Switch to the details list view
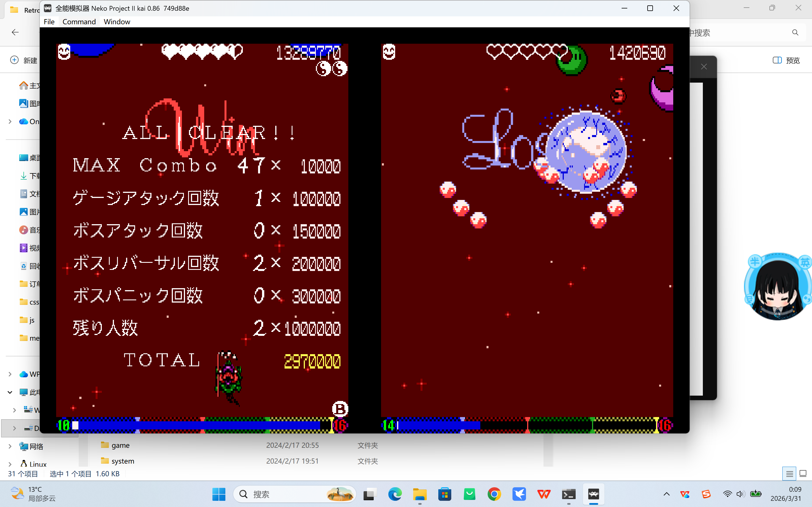Image resolution: width=812 pixels, height=507 pixels. pos(789,474)
